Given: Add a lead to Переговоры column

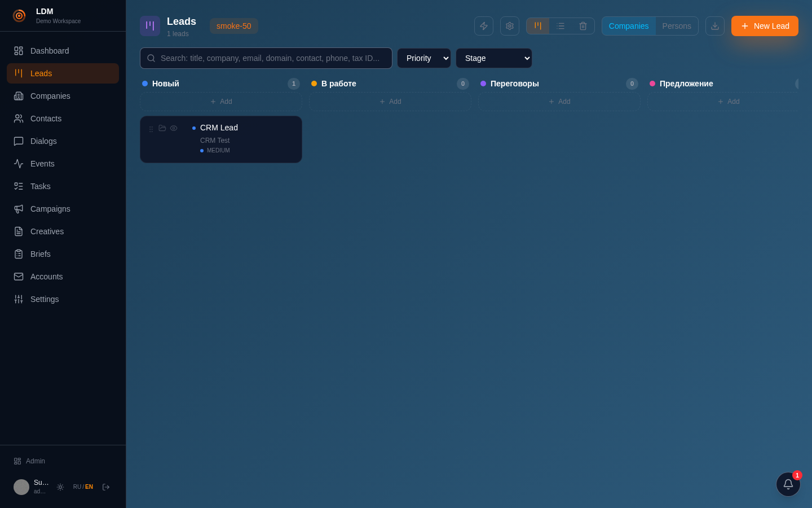Looking at the screenshot, I should tap(559, 102).
